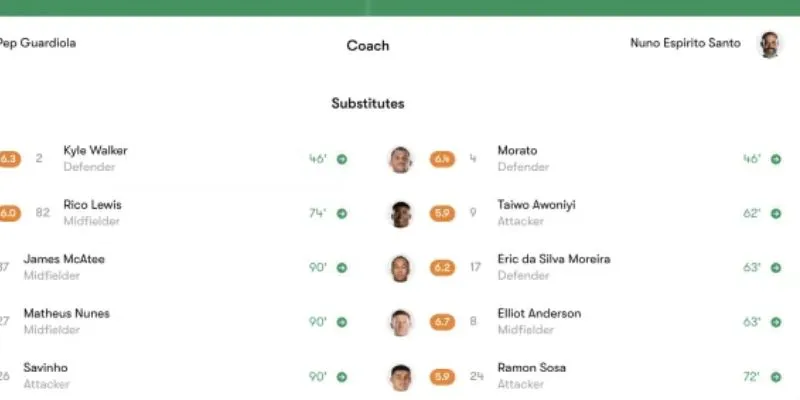
Task: Click the substitution icon for Elliot Anderson
Action: click(776, 322)
